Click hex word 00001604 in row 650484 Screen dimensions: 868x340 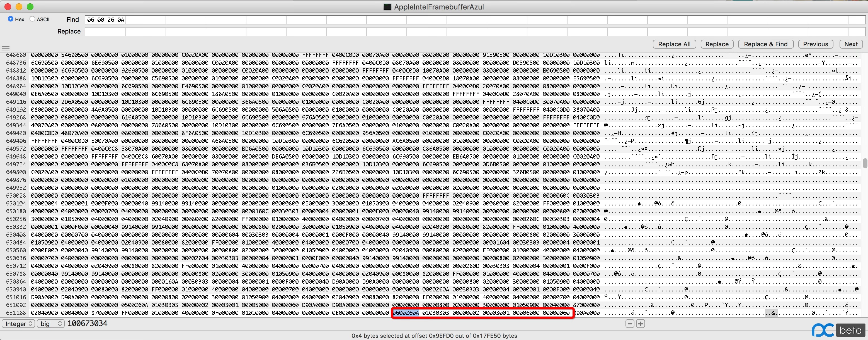[x=496, y=243]
